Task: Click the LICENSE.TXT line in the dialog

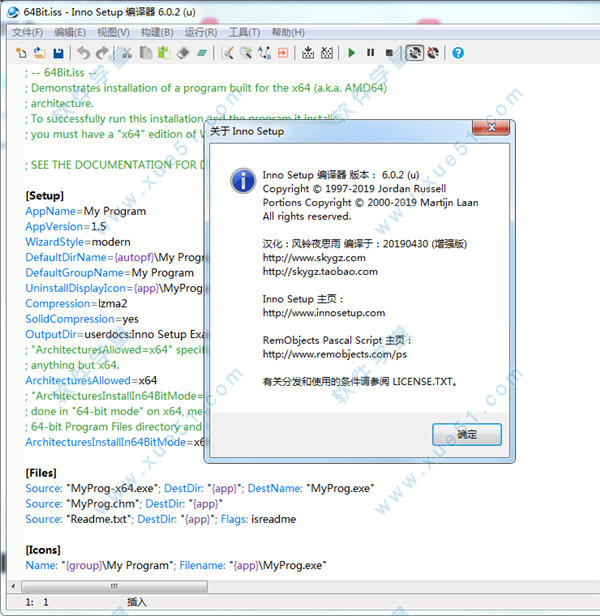Action: tap(360, 381)
